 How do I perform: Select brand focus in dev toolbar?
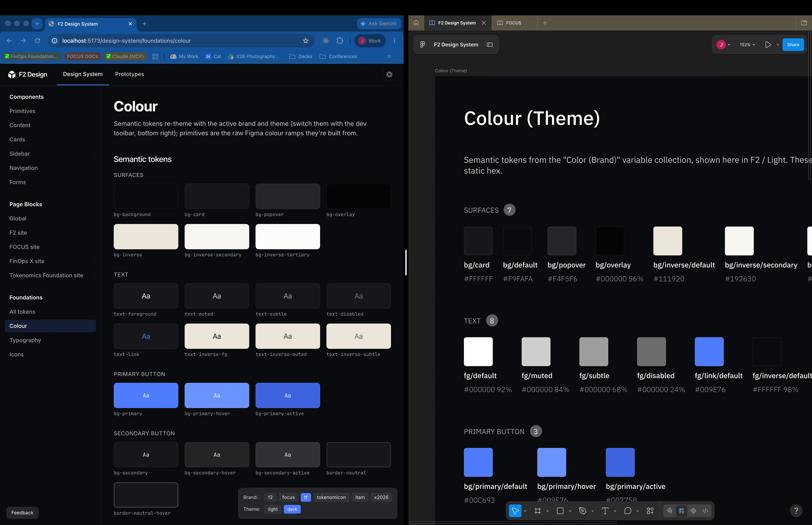288,497
